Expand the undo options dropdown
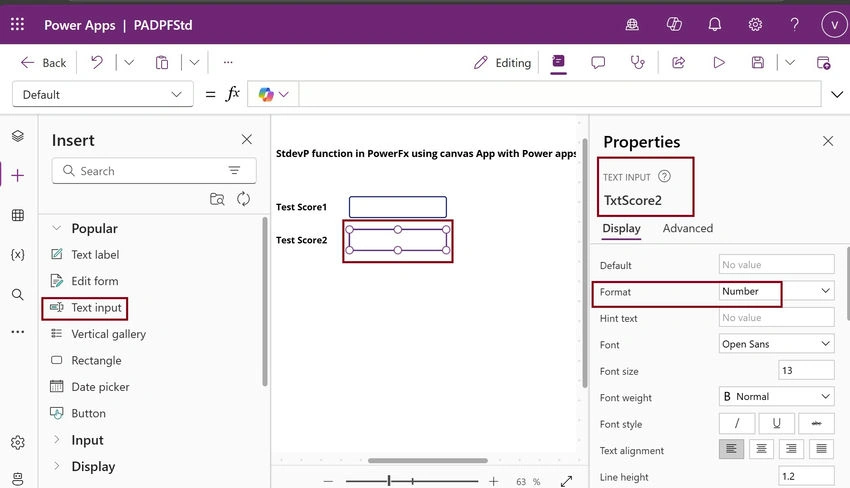The height and width of the screenshot is (488, 850). tap(129, 62)
